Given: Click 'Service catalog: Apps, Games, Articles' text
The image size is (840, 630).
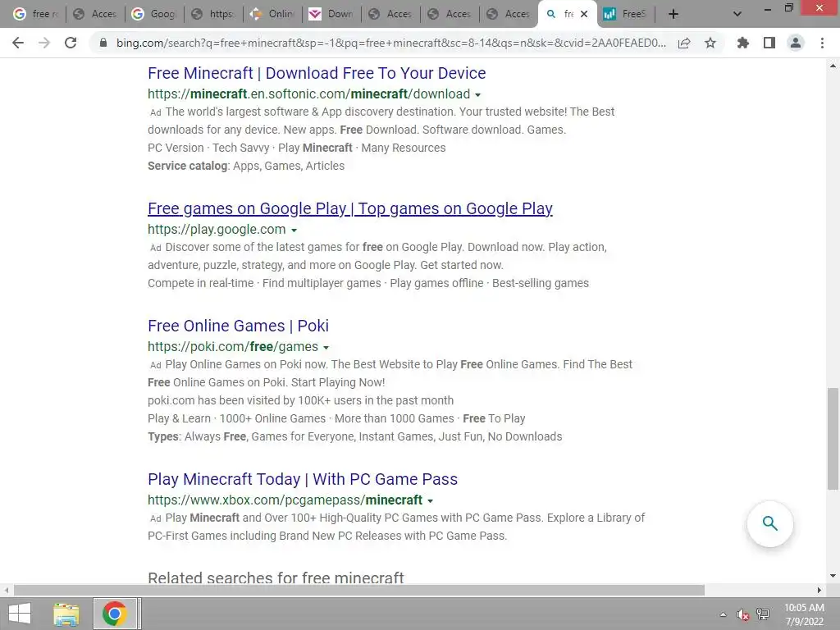Looking at the screenshot, I should [246, 166].
